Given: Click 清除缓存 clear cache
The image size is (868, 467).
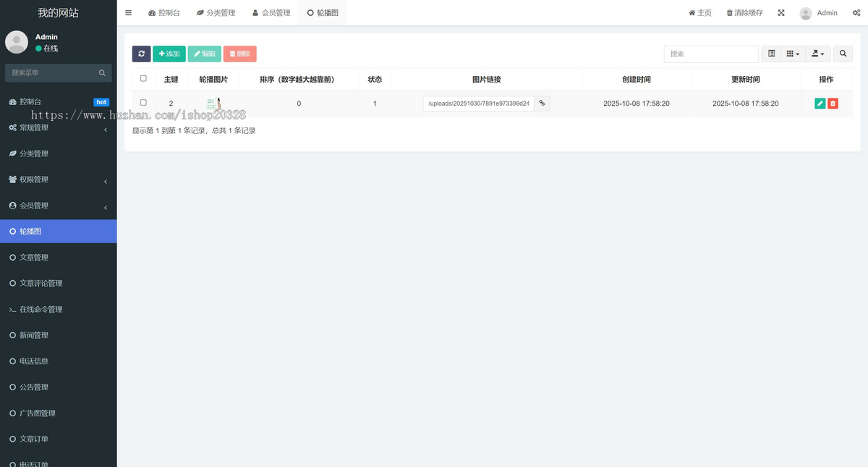Looking at the screenshot, I should (x=744, y=13).
